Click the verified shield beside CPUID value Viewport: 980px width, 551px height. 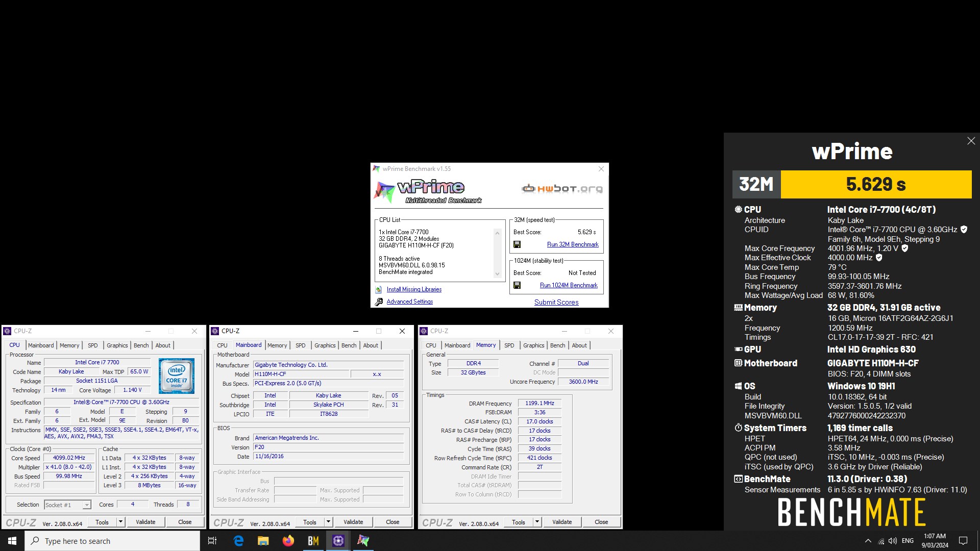click(964, 230)
